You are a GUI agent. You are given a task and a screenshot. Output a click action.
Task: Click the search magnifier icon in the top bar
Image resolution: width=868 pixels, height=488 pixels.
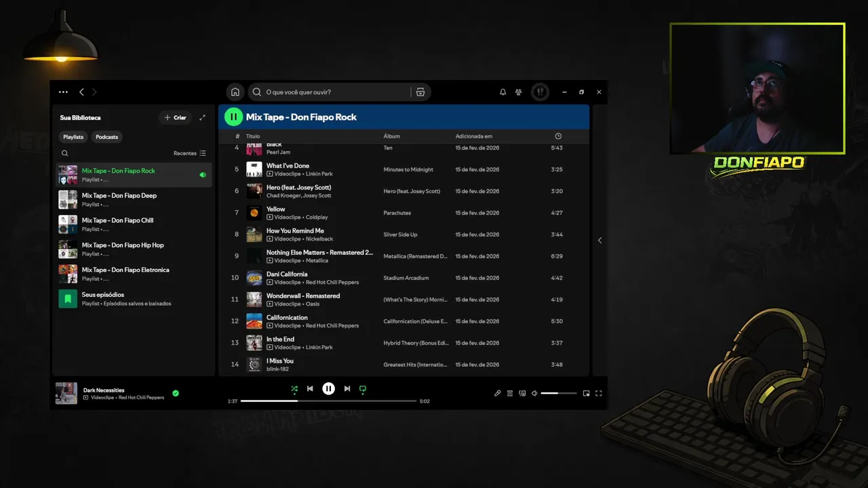pos(257,92)
